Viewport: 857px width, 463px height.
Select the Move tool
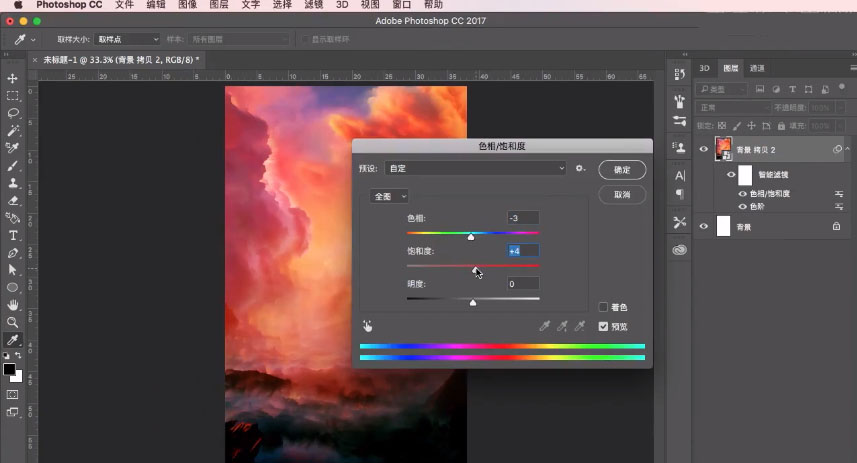[x=13, y=79]
